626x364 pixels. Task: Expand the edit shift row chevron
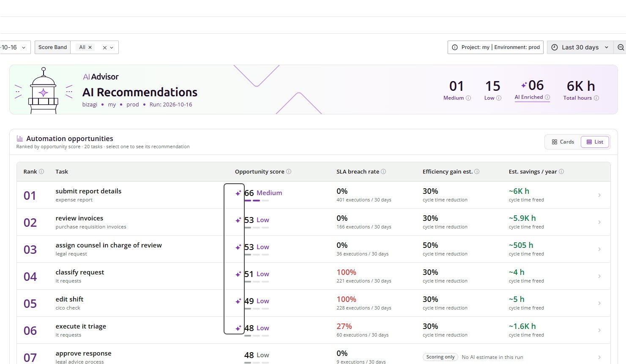pos(599,303)
